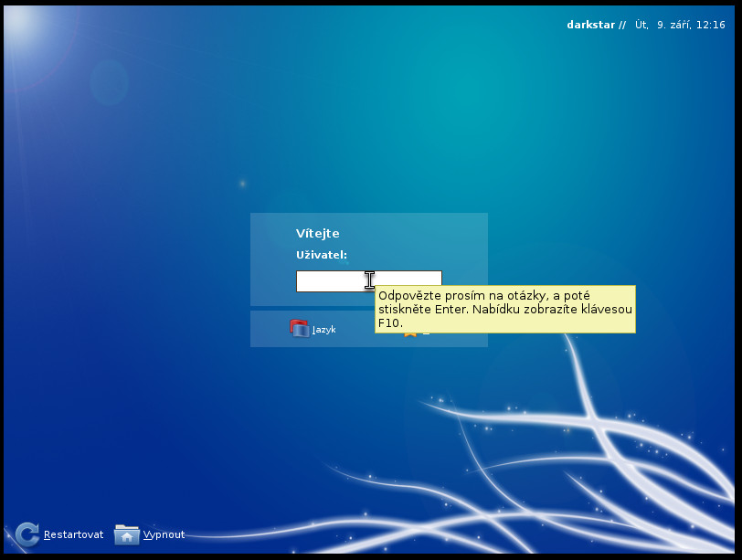The height and width of the screenshot is (560, 742).
Task: Click the empty bar area left of Jazyk
Action: pyautogui.click(x=270, y=329)
